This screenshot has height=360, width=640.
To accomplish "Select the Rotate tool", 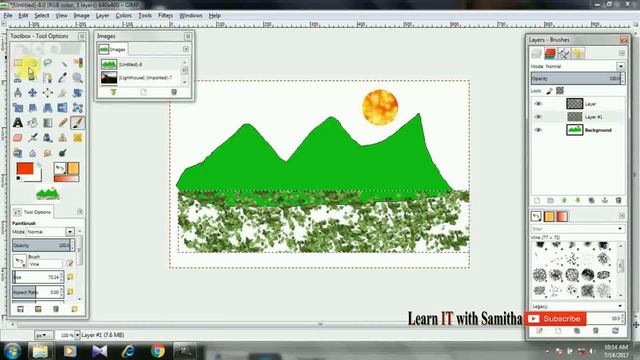I will (x=78, y=93).
